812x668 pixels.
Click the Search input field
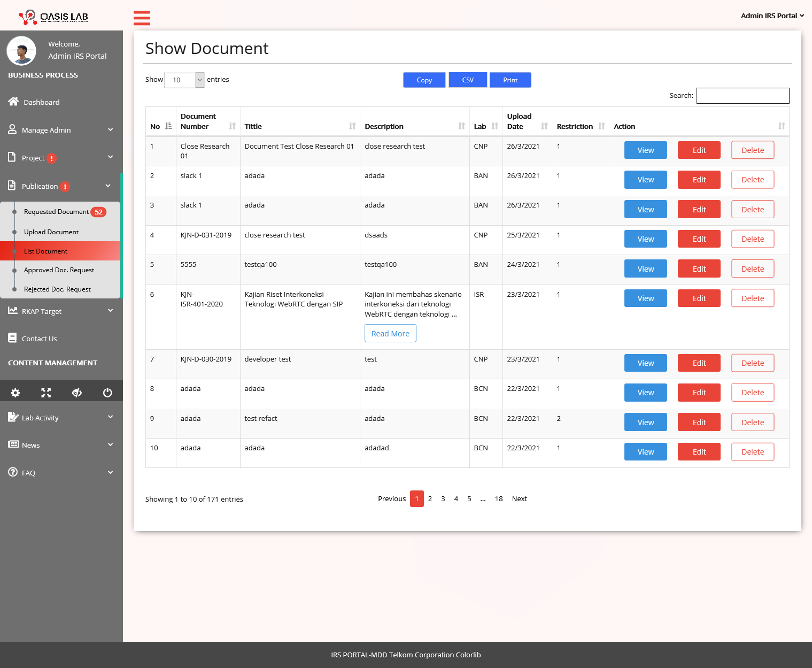point(743,96)
